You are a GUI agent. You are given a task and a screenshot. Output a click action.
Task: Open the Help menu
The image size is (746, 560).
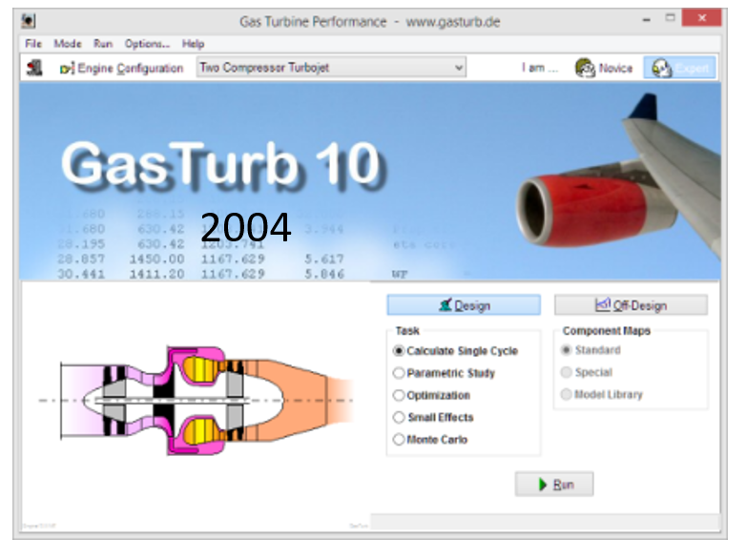tap(193, 44)
